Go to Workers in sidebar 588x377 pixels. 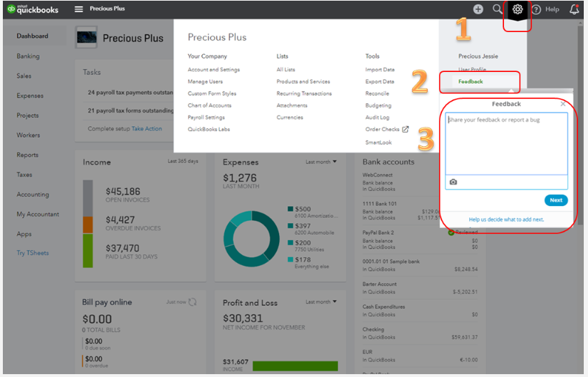[x=28, y=135]
